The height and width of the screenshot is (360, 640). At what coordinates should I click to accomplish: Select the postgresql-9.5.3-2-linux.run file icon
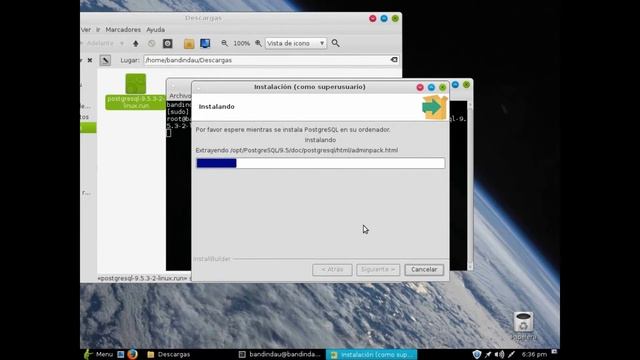(x=136, y=84)
